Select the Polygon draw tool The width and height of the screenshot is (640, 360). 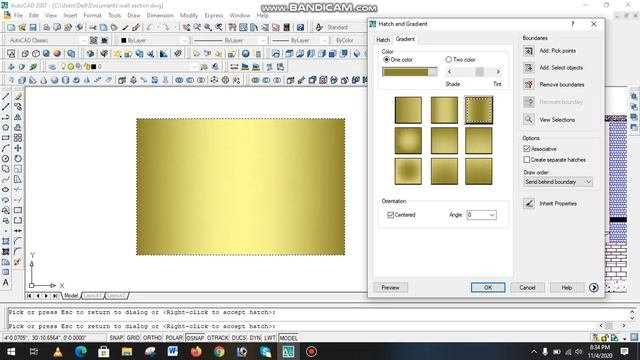click(6, 127)
